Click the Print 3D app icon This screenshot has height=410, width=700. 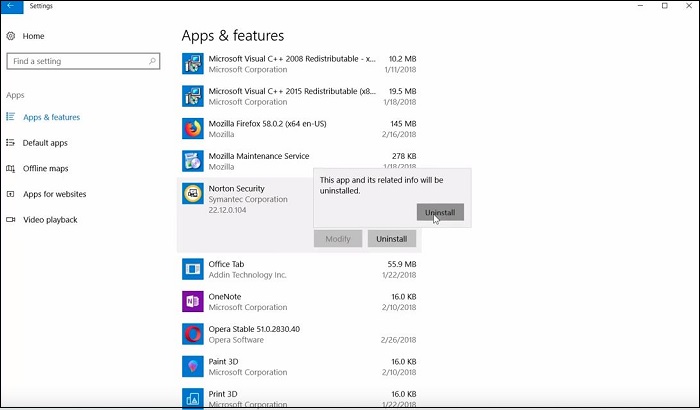tap(193, 397)
